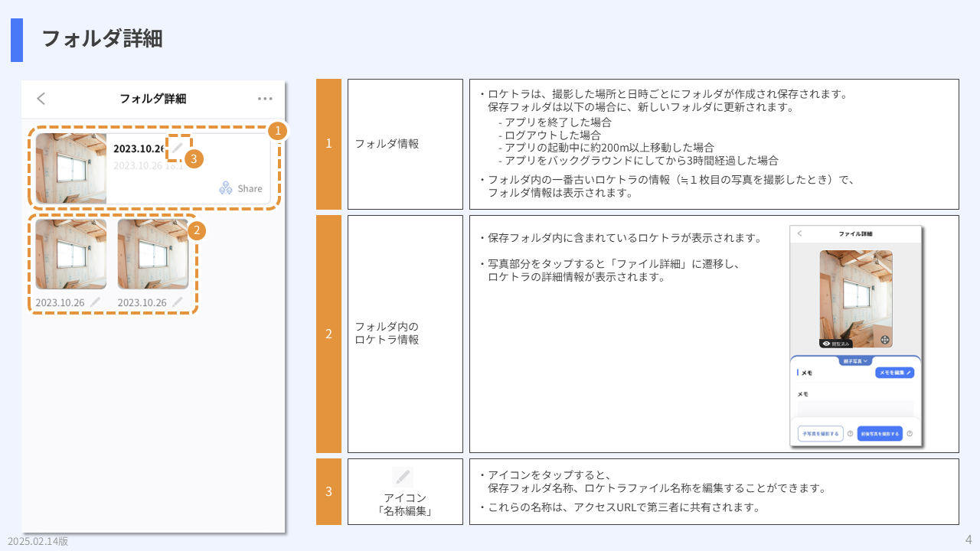Click the メモを編集 button

click(894, 373)
